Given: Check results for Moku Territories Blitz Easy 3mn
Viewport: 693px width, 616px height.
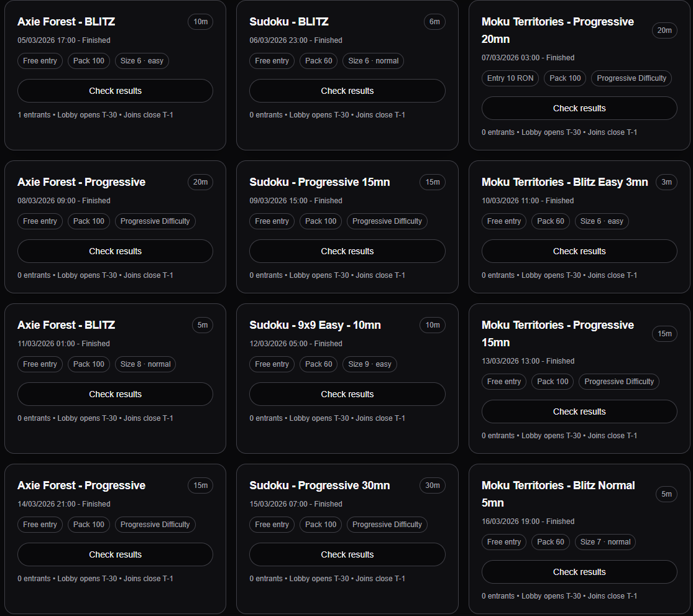Looking at the screenshot, I should [579, 252].
